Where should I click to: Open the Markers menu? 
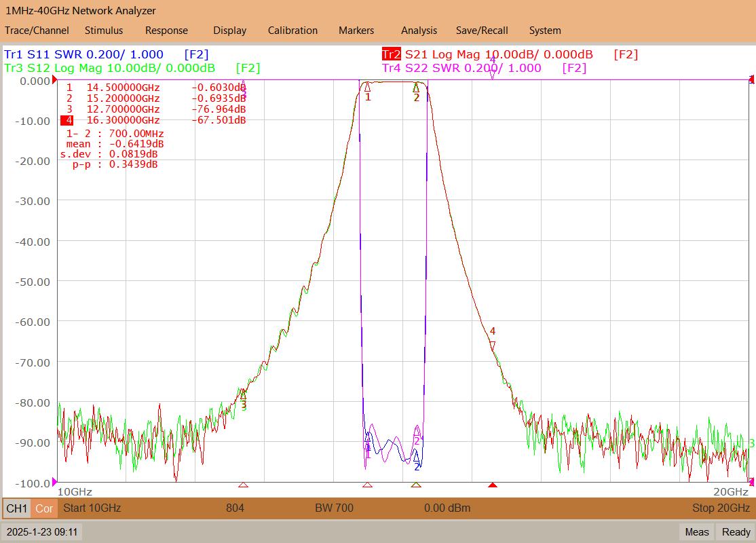[356, 31]
